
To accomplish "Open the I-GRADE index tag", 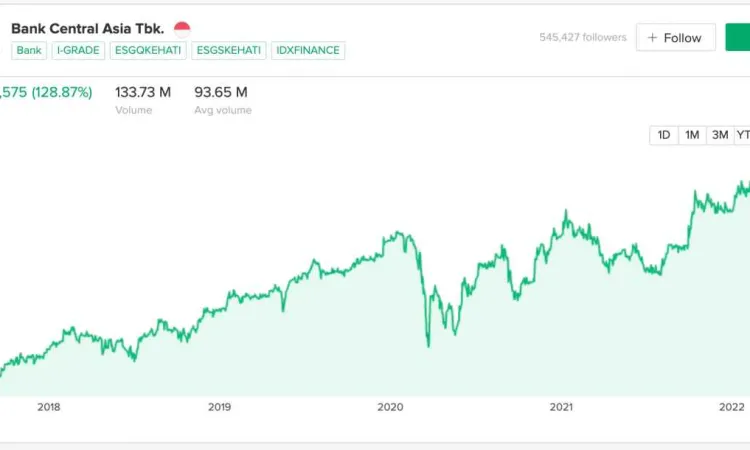I will [x=78, y=50].
